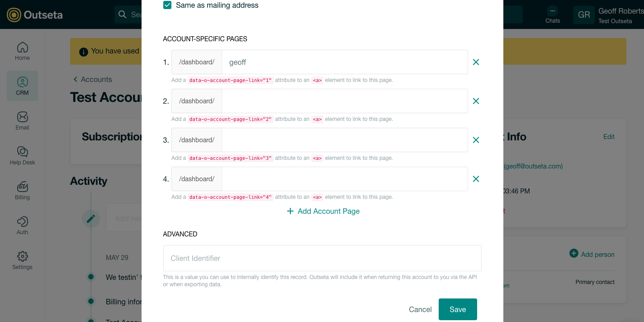Click the Add person plus icon

click(x=575, y=254)
